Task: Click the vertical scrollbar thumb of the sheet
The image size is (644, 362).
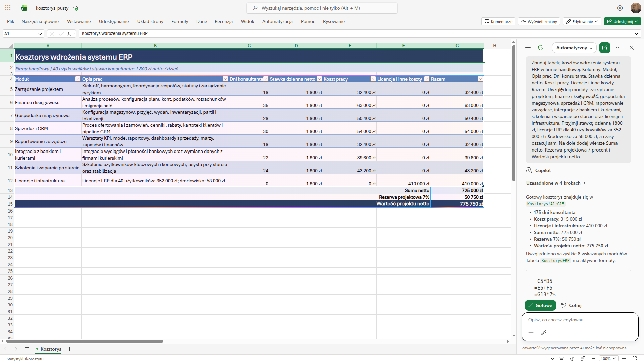Action: point(514,113)
